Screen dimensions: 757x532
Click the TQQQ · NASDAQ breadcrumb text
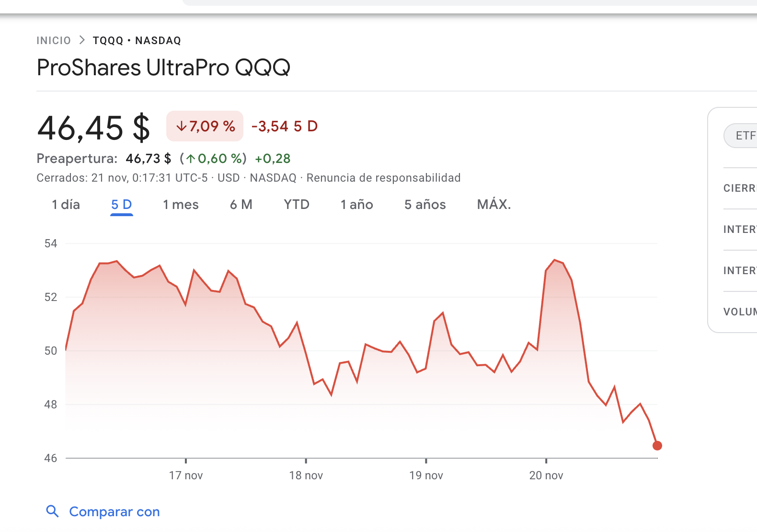[x=137, y=41]
